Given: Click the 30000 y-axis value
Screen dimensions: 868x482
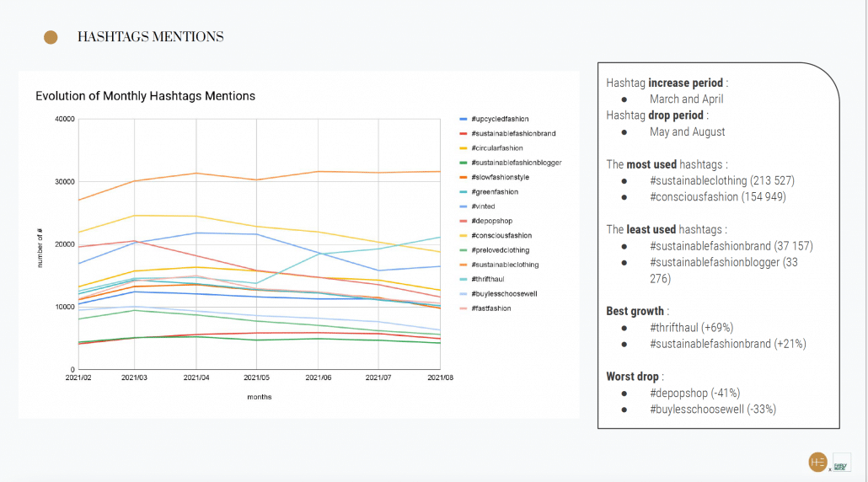Looking at the screenshot, I should click(x=65, y=181).
